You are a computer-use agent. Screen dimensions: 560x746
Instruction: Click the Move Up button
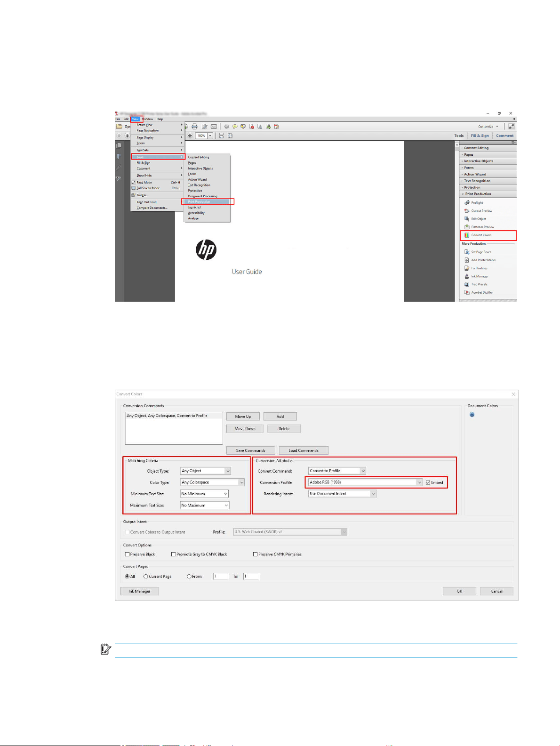pos(243,417)
